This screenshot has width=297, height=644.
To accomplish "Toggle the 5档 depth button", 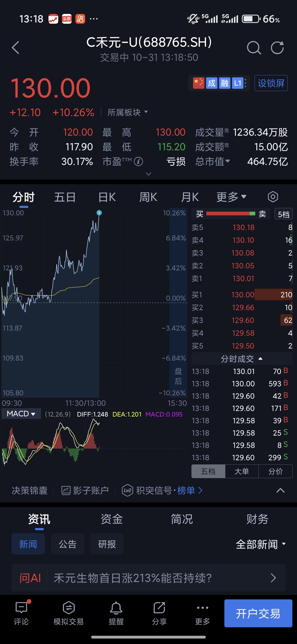I will (284, 214).
